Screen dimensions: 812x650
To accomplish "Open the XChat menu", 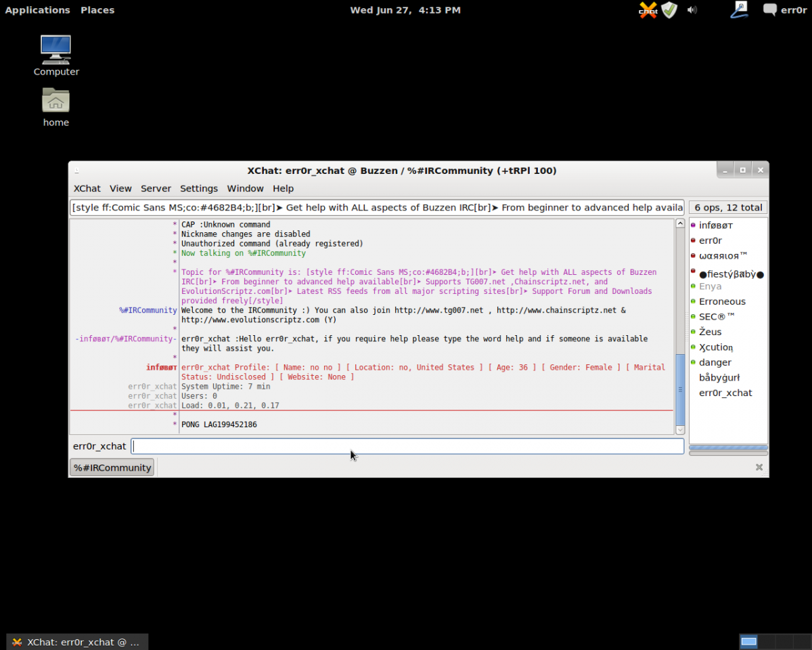I will (x=87, y=188).
